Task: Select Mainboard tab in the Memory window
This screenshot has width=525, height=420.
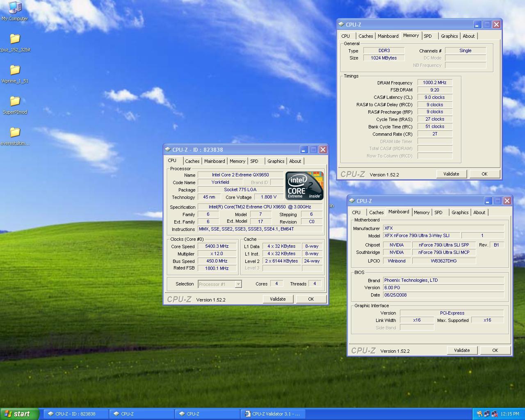Action: tap(388, 36)
